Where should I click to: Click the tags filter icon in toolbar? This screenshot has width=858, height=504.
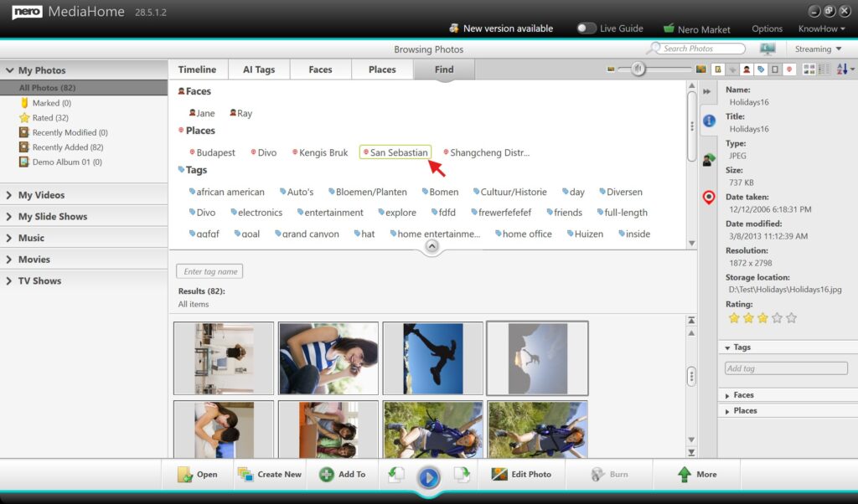(761, 69)
